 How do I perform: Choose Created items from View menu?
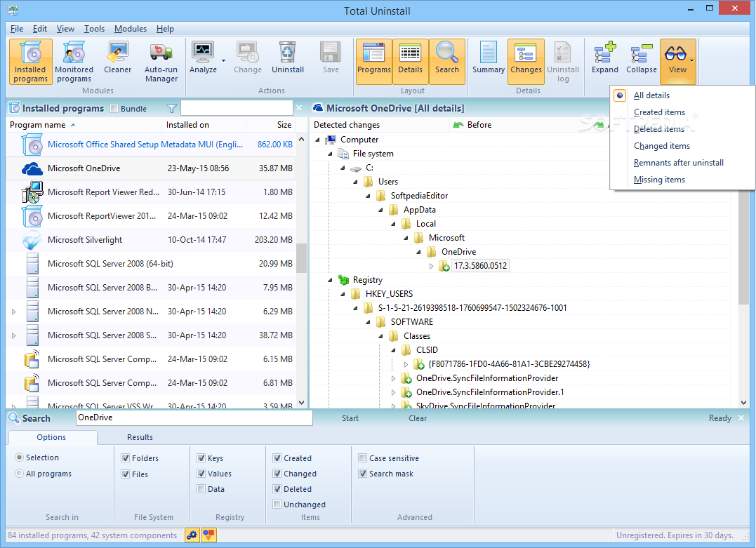pos(659,112)
